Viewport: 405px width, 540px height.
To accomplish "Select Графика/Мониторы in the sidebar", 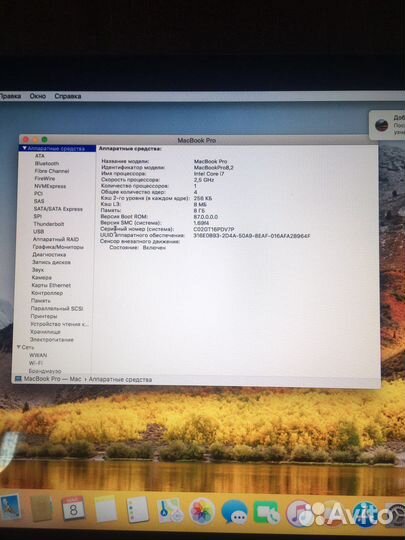I will [58, 247].
